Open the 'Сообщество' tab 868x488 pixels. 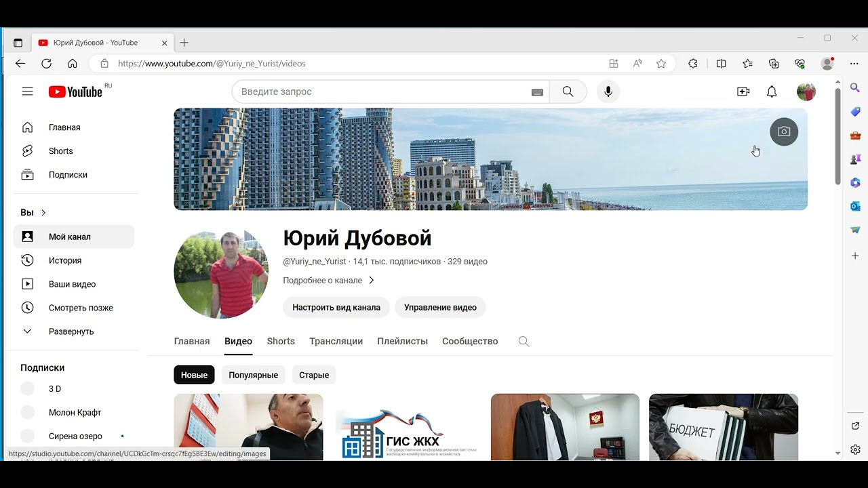pyautogui.click(x=470, y=342)
